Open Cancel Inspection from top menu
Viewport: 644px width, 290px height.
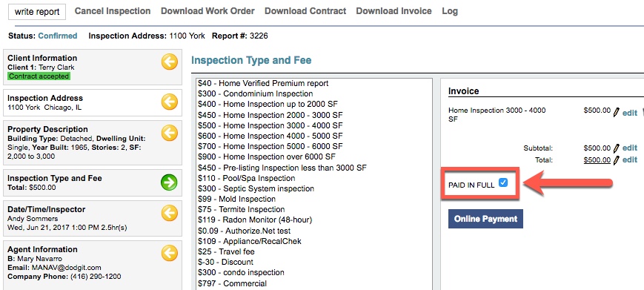(113, 11)
